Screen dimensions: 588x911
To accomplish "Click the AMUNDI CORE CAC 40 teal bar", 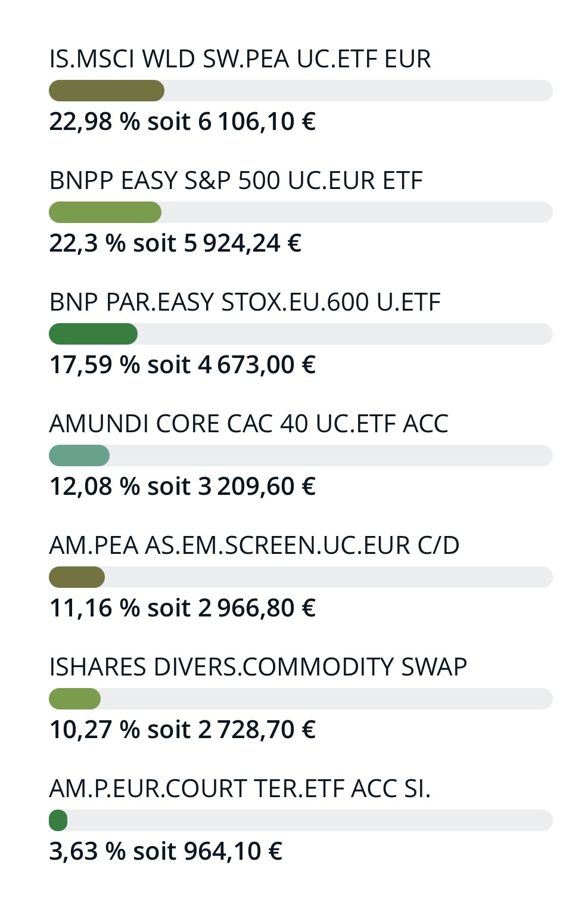I will coord(79,456).
